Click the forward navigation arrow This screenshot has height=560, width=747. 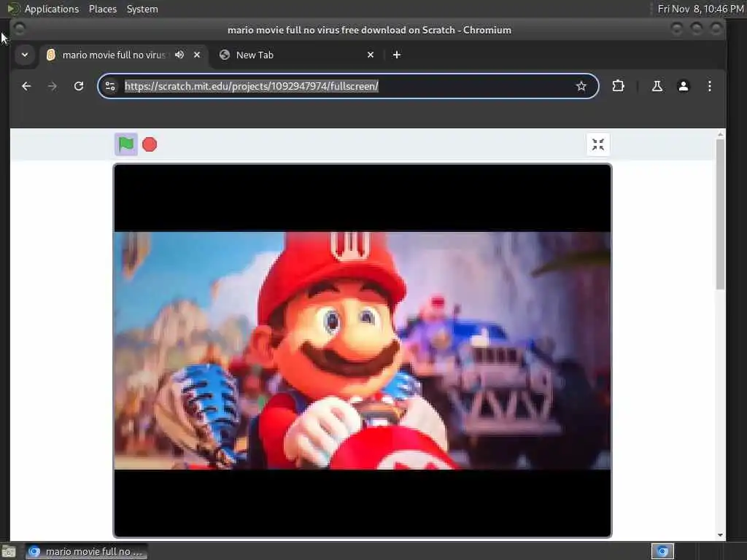[53, 86]
